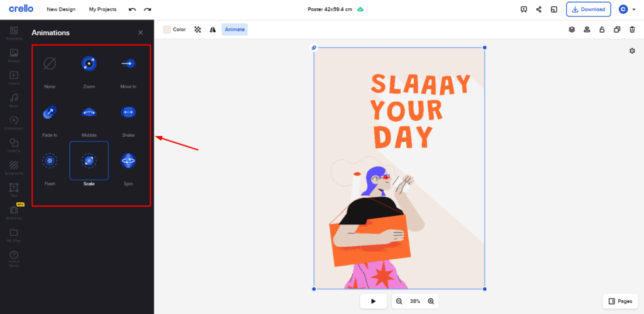
Task: Click the 38% zoom level value
Action: click(415, 301)
